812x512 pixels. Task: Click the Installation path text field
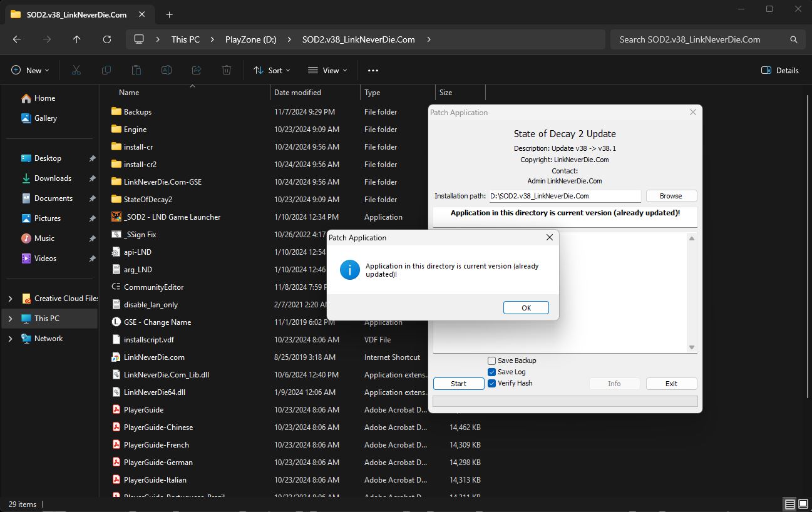pos(565,196)
